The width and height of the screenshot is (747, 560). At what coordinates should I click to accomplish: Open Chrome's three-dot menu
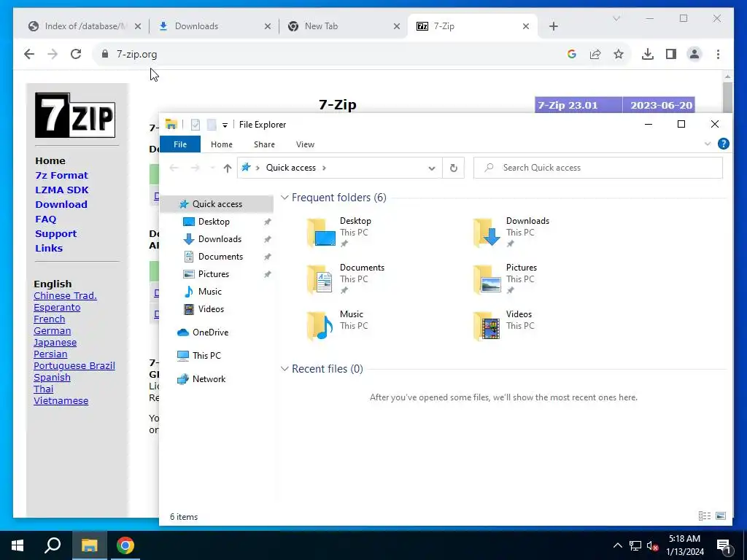(x=718, y=54)
